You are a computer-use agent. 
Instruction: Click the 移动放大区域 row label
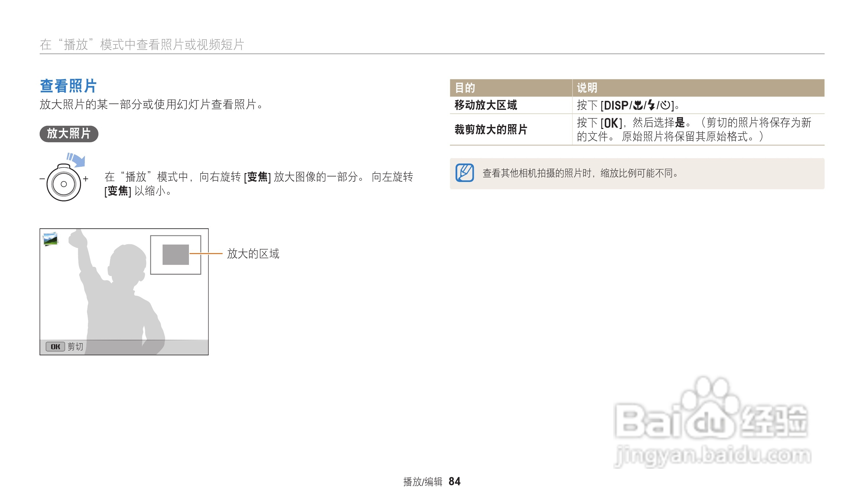[486, 105]
